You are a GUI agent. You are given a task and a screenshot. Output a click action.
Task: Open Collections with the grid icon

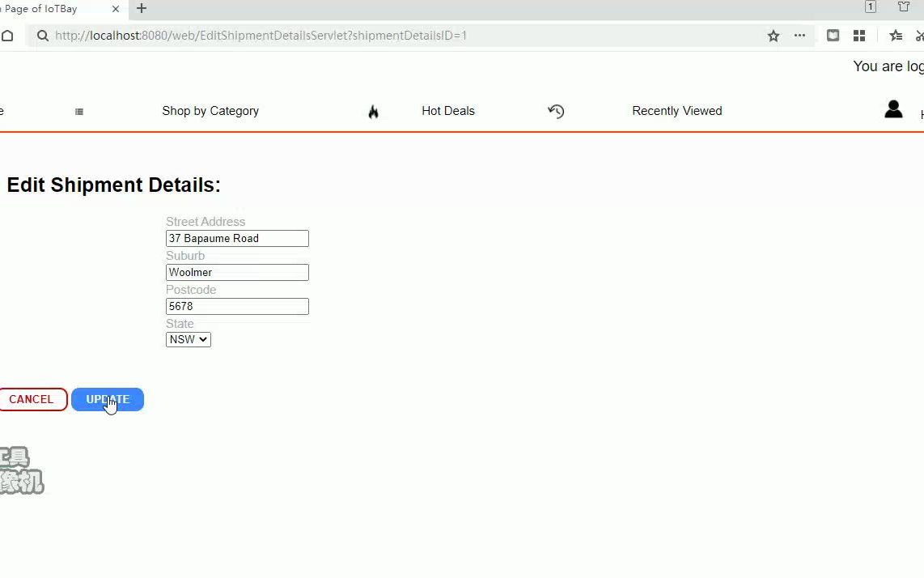(x=859, y=36)
